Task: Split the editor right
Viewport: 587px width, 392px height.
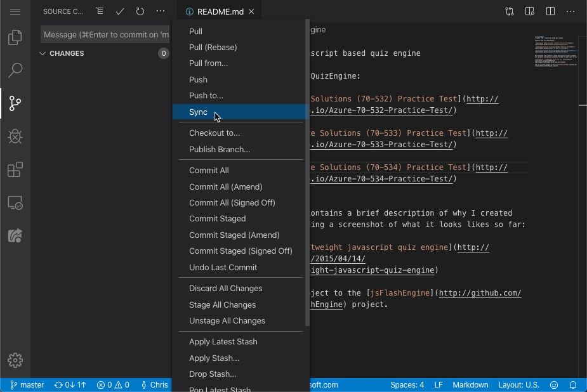Action: click(x=550, y=11)
